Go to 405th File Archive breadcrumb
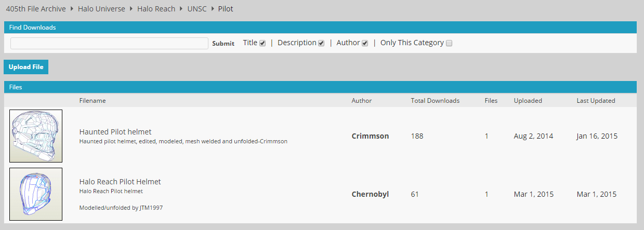Screen dimensions: 644x230 pyautogui.click(x=36, y=9)
